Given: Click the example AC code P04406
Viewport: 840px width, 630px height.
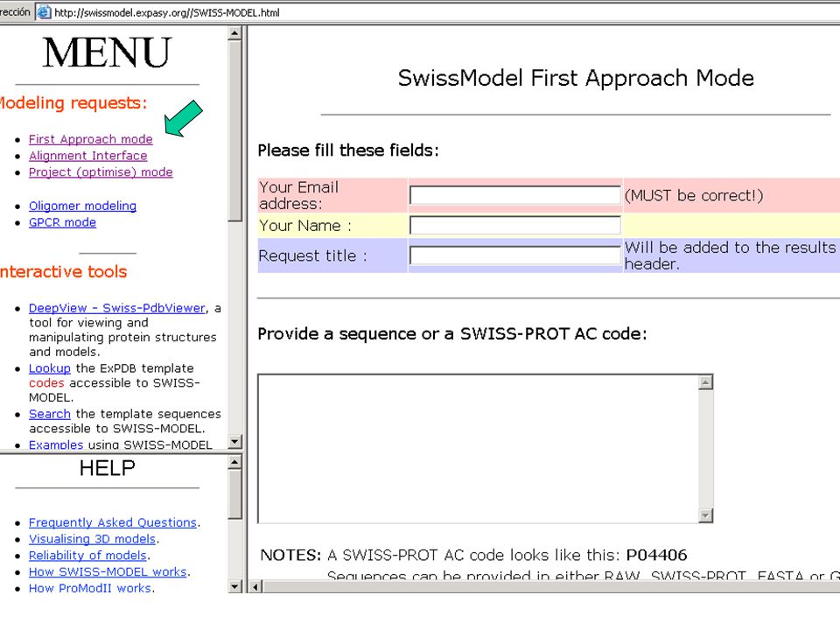Looking at the screenshot, I should (656, 555).
